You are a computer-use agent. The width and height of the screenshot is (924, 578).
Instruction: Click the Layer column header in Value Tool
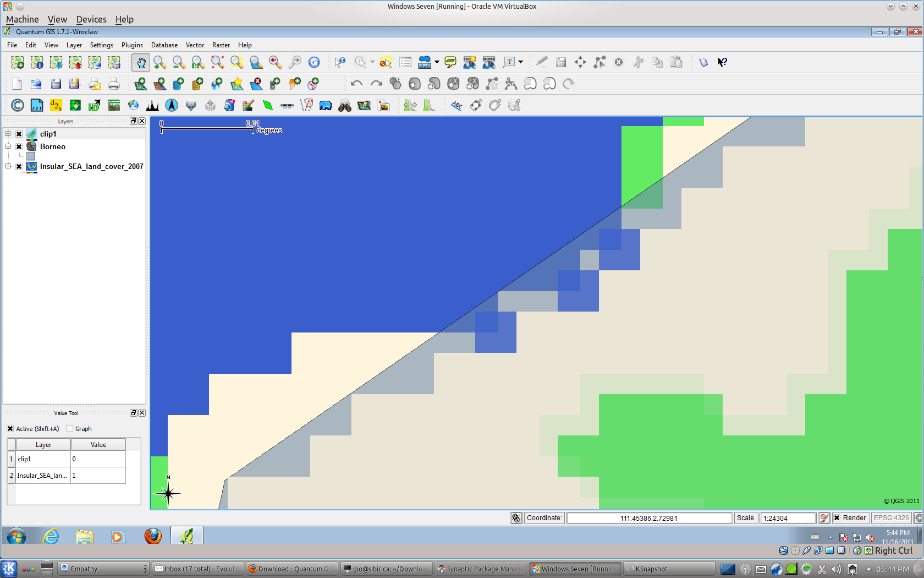point(43,445)
